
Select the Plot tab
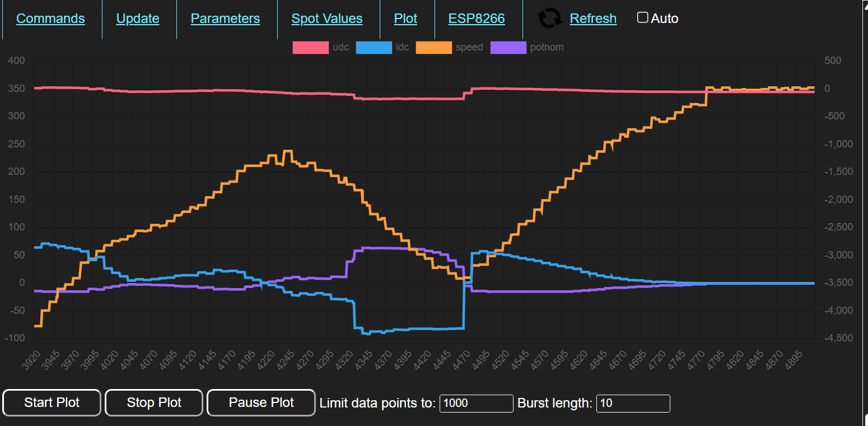405,18
